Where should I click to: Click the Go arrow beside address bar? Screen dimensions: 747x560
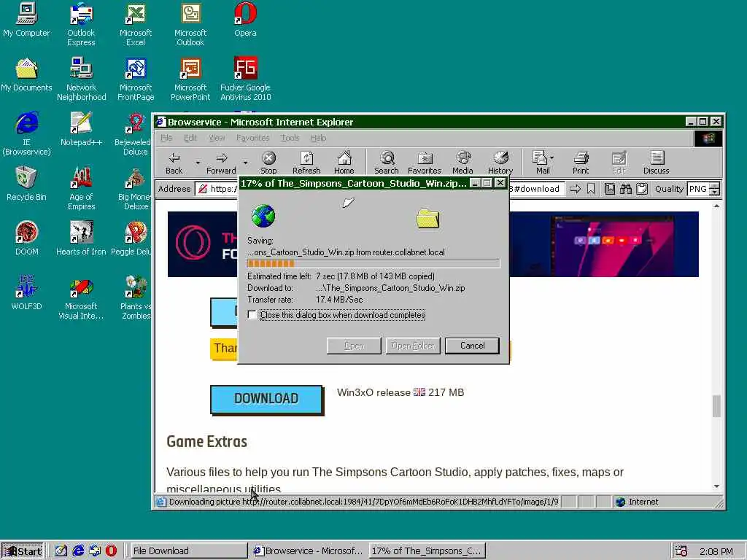pyautogui.click(x=575, y=189)
